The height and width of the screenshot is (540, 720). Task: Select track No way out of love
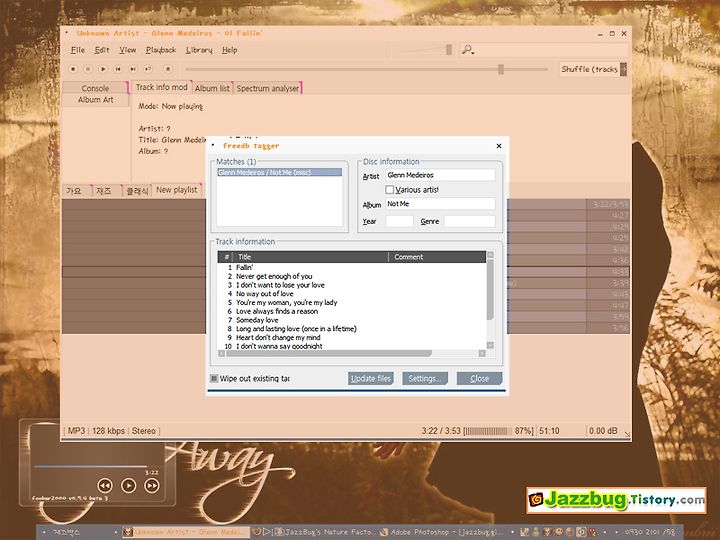(352, 293)
